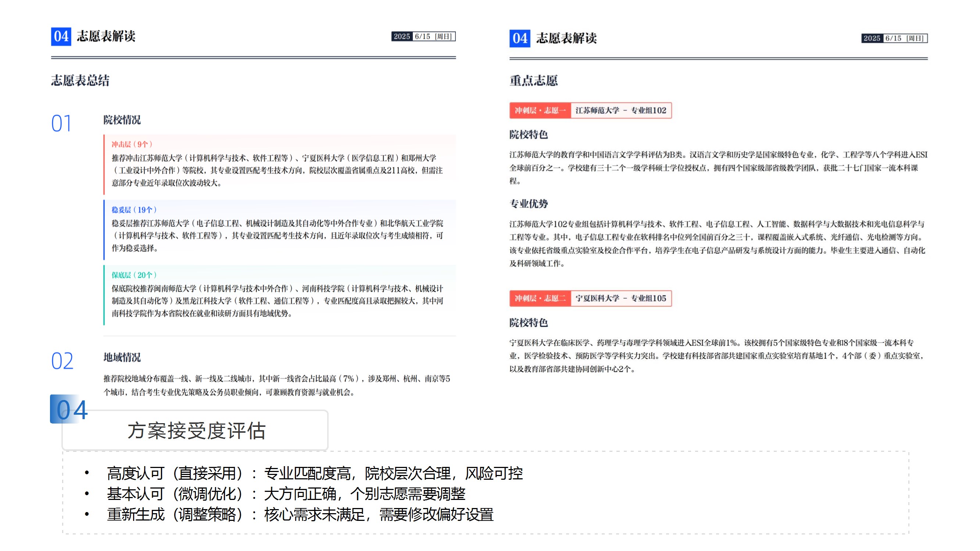This screenshot has width=980, height=551.
Task: Click the 重点志愿 heading
Action: pos(533,80)
